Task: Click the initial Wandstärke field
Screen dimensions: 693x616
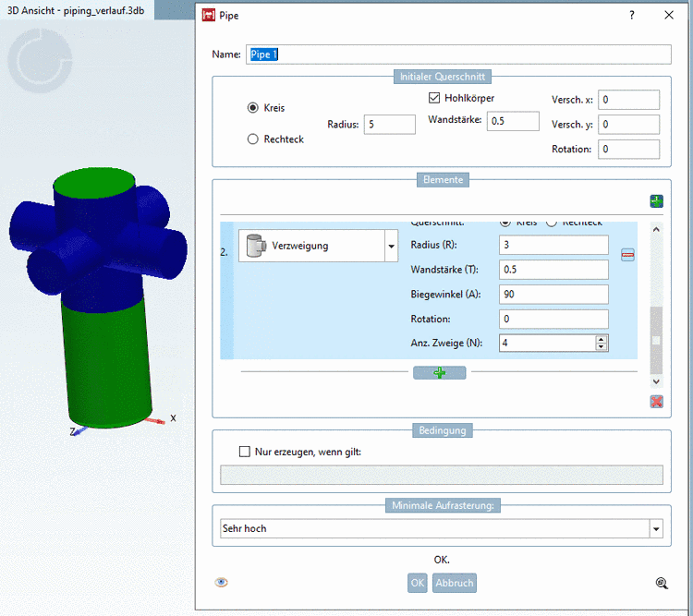Action: click(x=513, y=121)
